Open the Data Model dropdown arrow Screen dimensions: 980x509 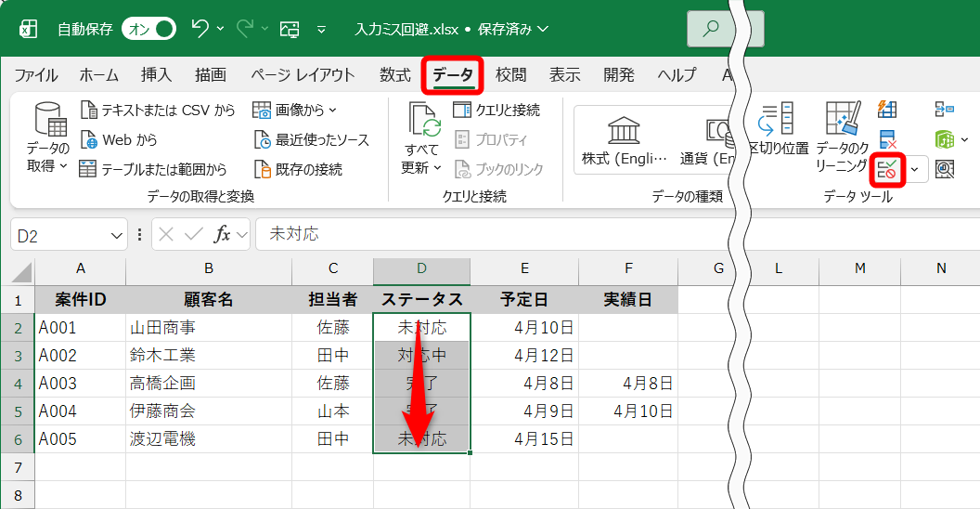[964, 139]
